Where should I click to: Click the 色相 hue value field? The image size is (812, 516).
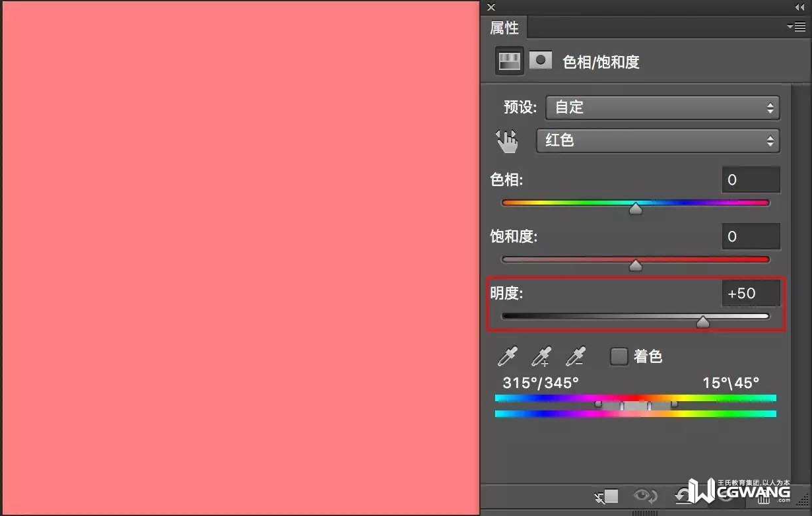751,179
